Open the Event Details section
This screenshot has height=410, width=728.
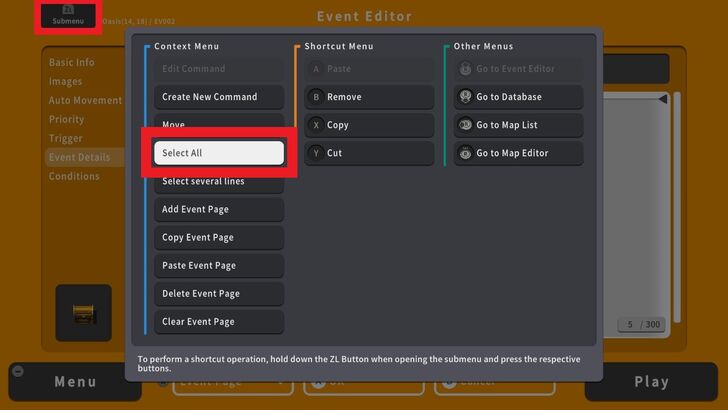[84, 157]
